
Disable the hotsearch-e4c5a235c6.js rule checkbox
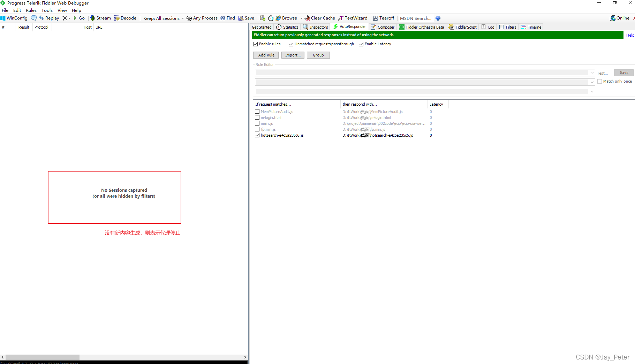pyautogui.click(x=257, y=135)
